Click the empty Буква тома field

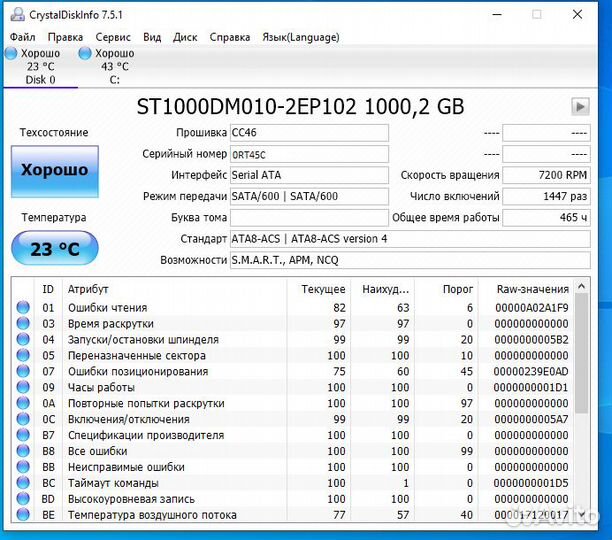(x=309, y=217)
